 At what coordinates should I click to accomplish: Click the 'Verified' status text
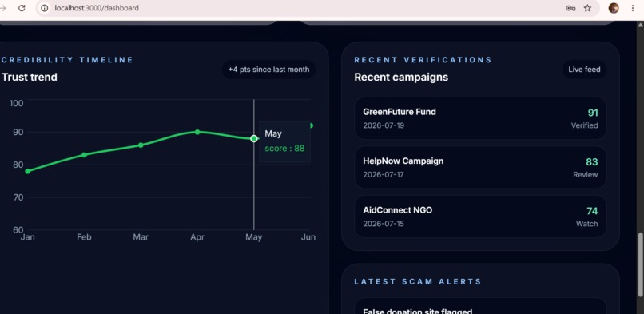point(584,125)
